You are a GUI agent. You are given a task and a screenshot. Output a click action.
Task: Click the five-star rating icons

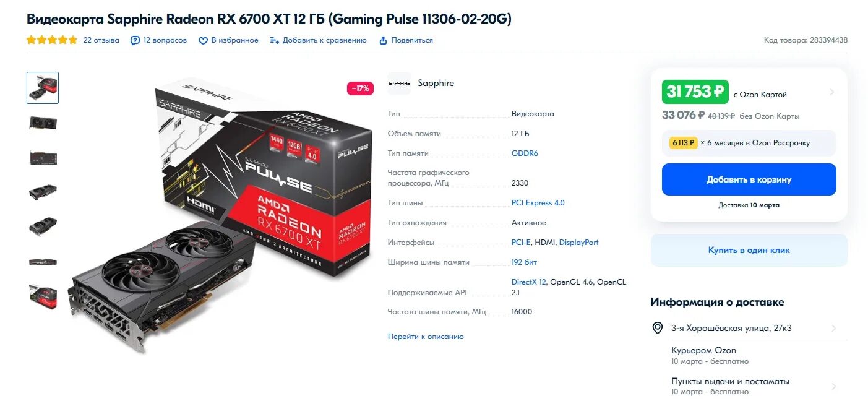pos(52,40)
